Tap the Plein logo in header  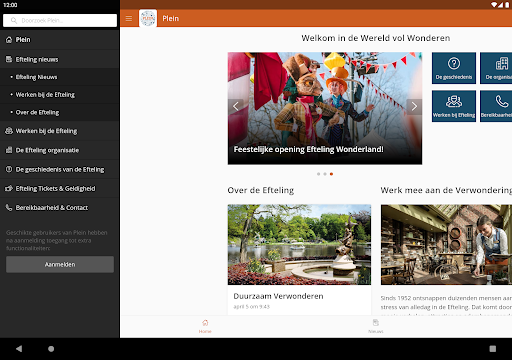(148, 19)
